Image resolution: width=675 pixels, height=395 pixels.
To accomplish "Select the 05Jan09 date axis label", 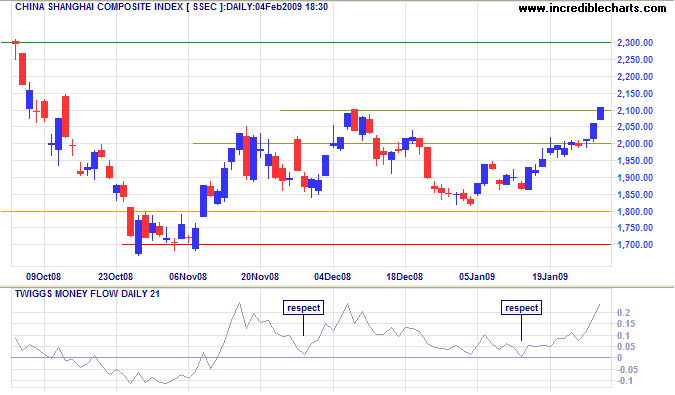I will [x=477, y=277].
